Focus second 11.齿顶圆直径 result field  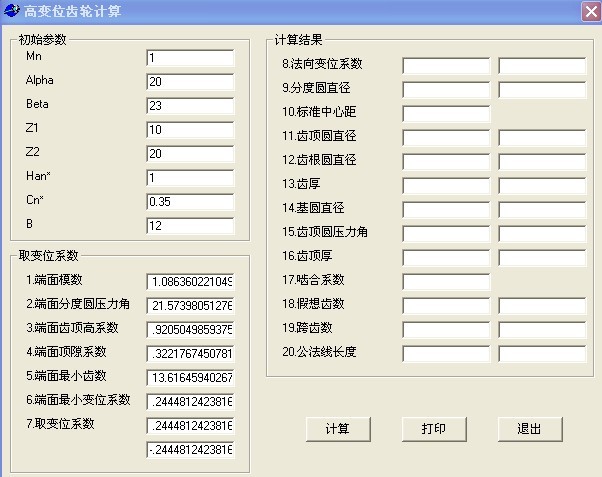coord(542,138)
